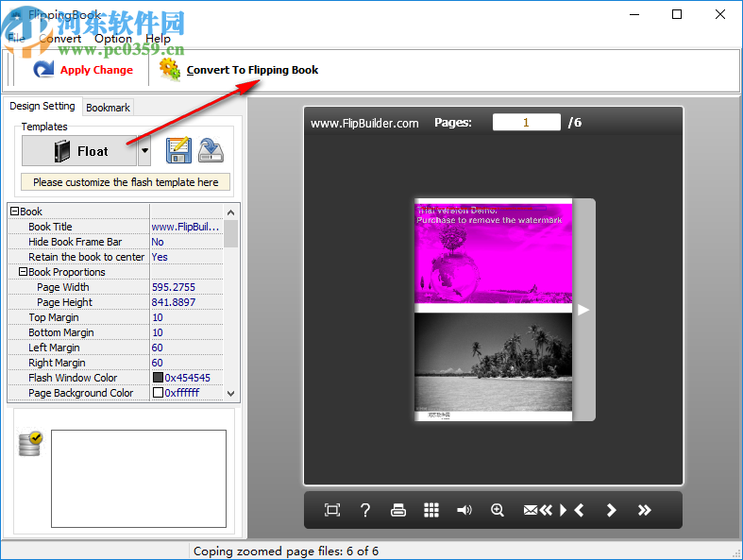Click the zoom in magnifier icon
Viewport: 743px width, 560px height.
pyautogui.click(x=498, y=510)
